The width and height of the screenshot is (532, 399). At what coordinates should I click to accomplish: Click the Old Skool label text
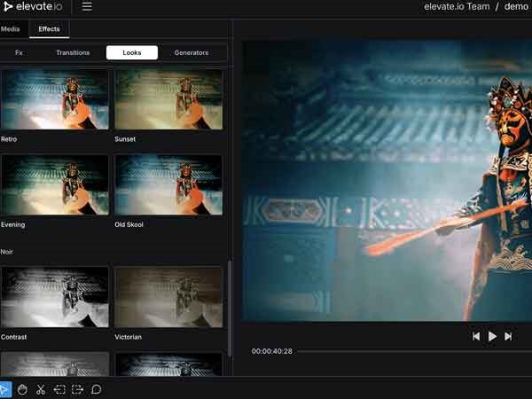click(129, 224)
